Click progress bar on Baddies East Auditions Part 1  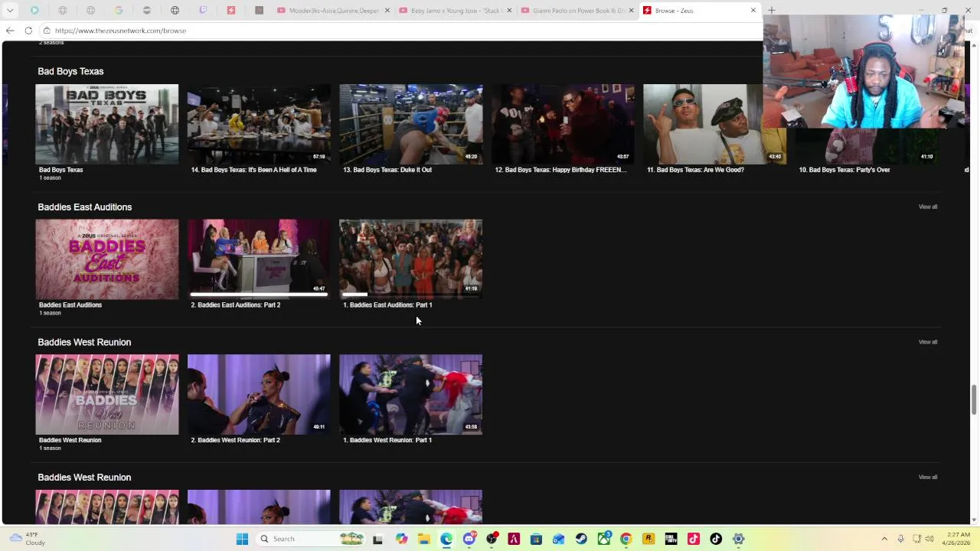(410, 294)
